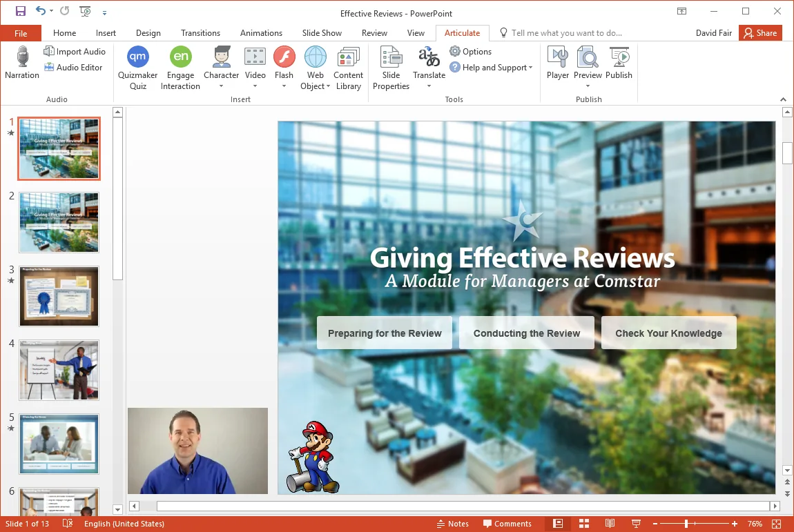Publish the presentation
The image size is (794, 532).
[619, 63]
